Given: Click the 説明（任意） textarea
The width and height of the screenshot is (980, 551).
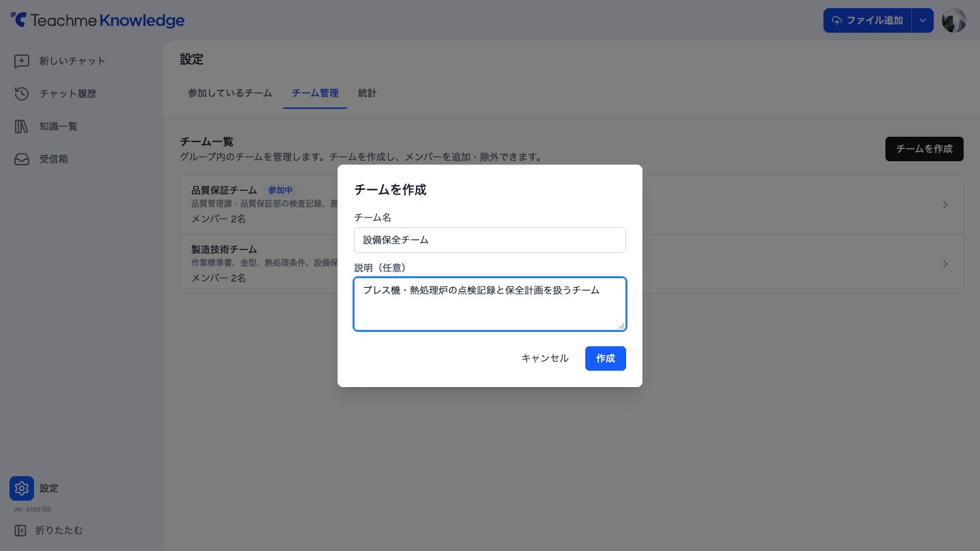Looking at the screenshot, I should 490,304.
